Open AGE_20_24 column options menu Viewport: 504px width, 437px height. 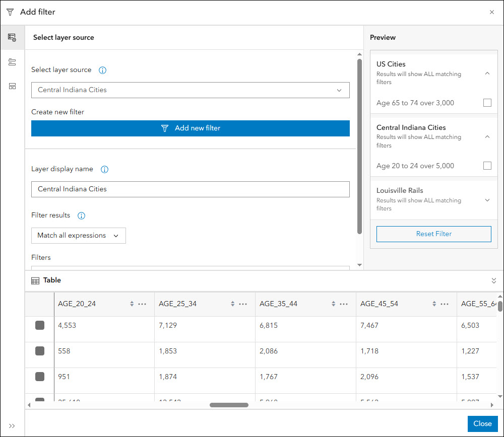(x=142, y=304)
